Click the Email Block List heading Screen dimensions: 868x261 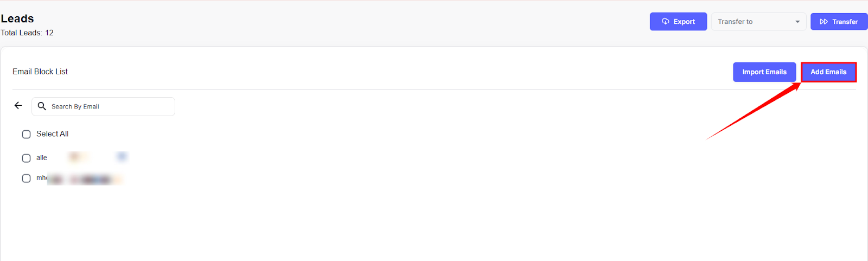point(40,72)
